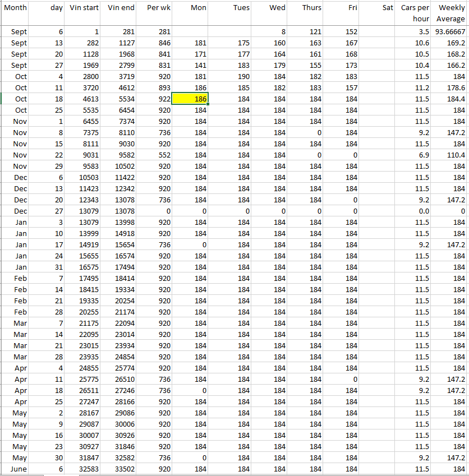Select the Weekly Average cell showing 110.4
This screenshot has width=469, height=476.
pyautogui.click(x=450, y=155)
